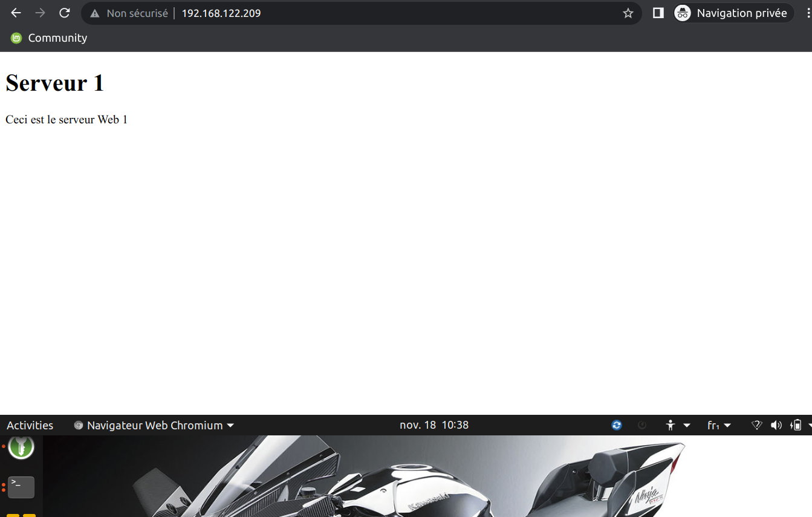The height and width of the screenshot is (517, 812).
Task: Expand the Navigateur Web Chromium app menu
Action: coord(154,425)
